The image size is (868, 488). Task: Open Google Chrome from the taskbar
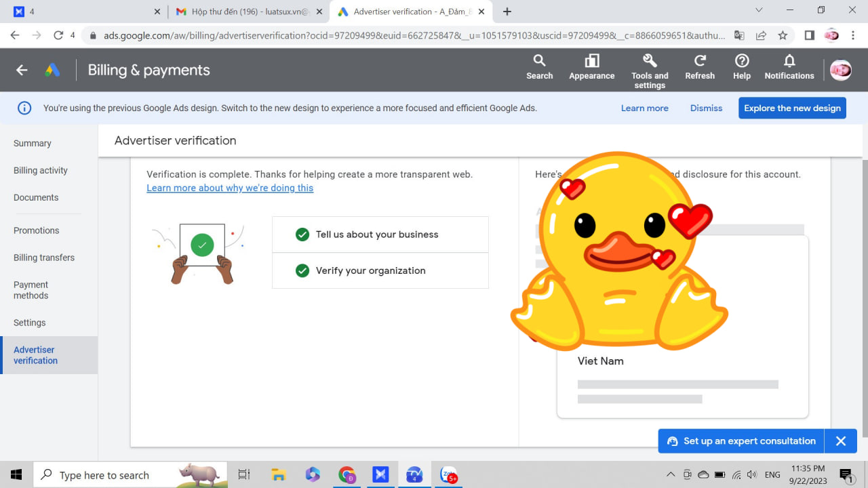(x=347, y=474)
